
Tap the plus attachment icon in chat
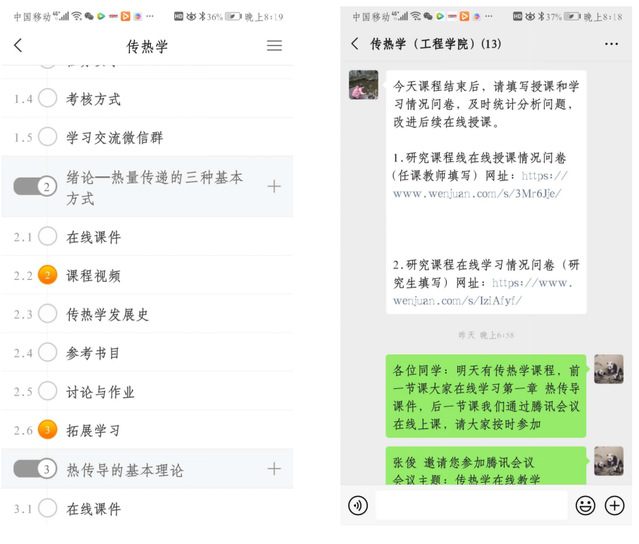coord(615,506)
